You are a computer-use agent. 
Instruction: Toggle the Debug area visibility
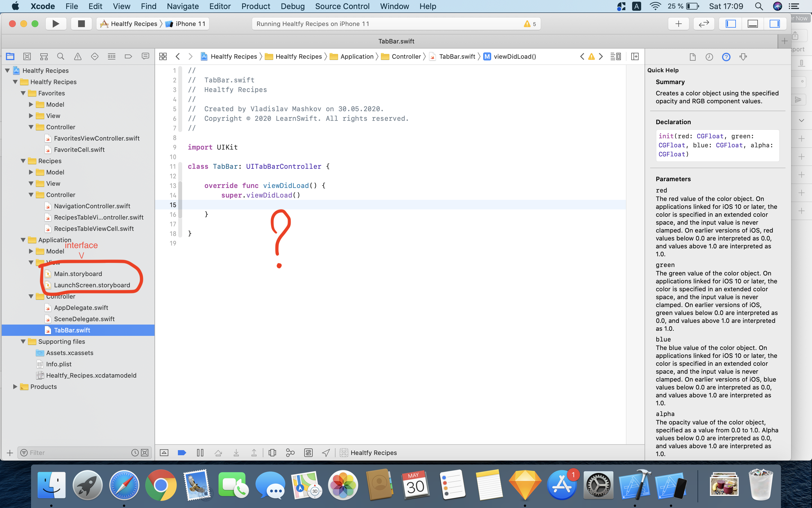[x=753, y=23]
